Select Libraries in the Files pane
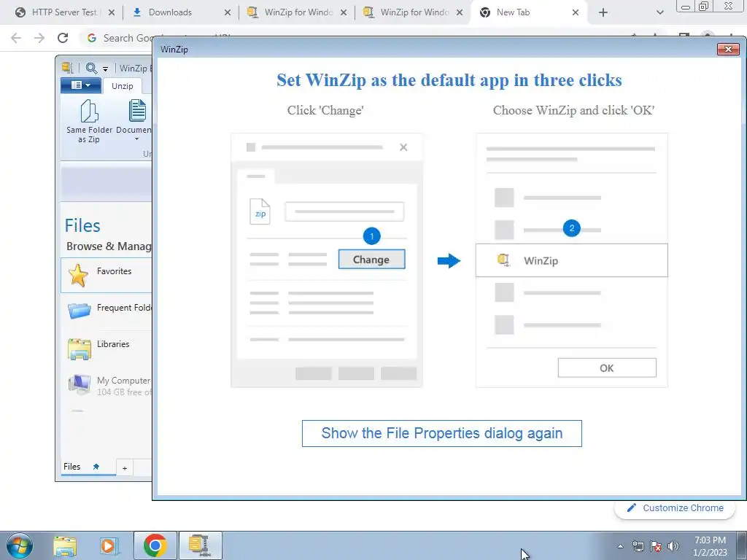 (107, 348)
